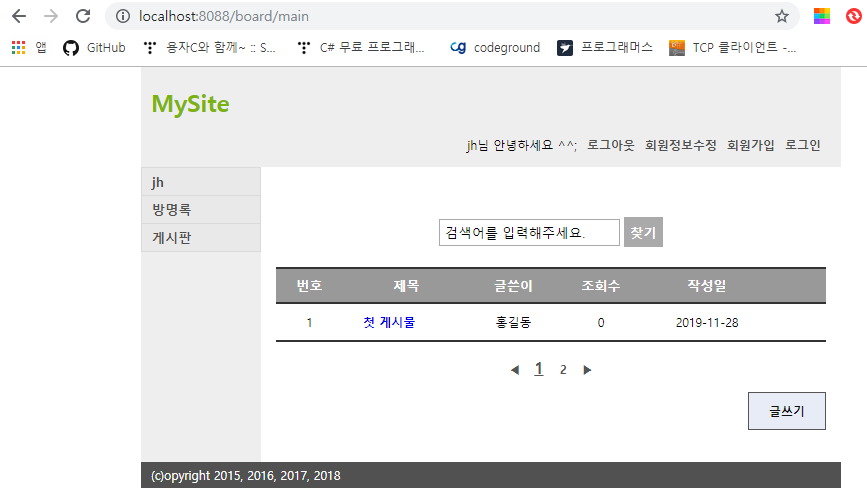This screenshot has width=867, height=502.
Task: Go to previous page with left arrow
Action: (515, 370)
